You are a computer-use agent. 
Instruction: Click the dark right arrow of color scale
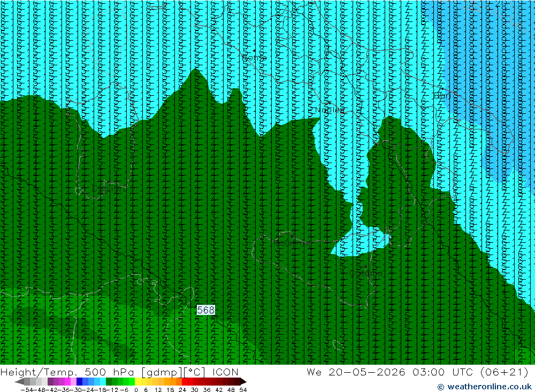click(243, 381)
